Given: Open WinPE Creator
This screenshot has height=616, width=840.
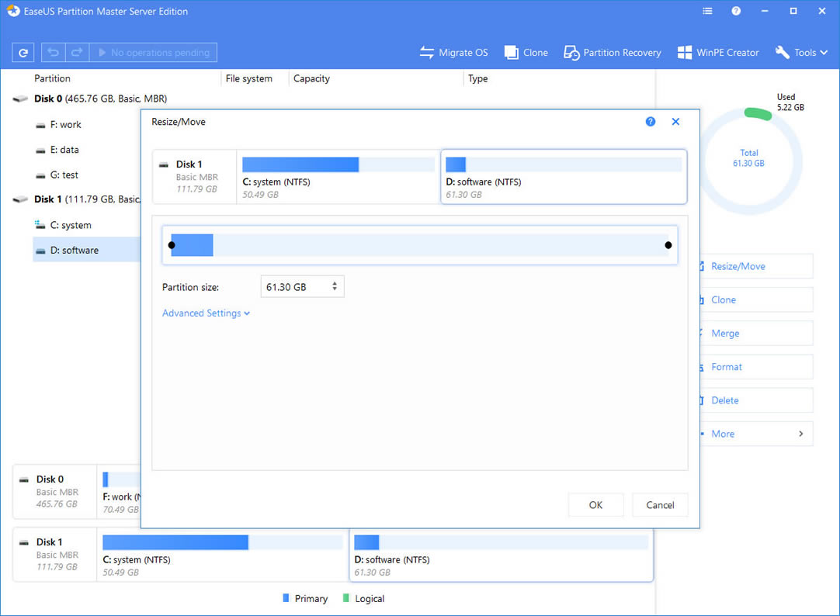Looking at the screenshot, I should (718, 53).
